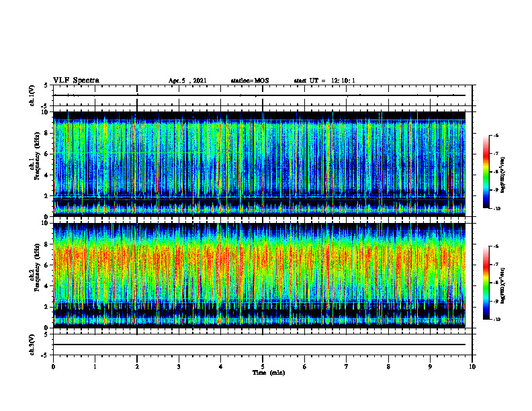Click the "1" time axis tick label
Screen dimensions: 532x411
(95, 367)
